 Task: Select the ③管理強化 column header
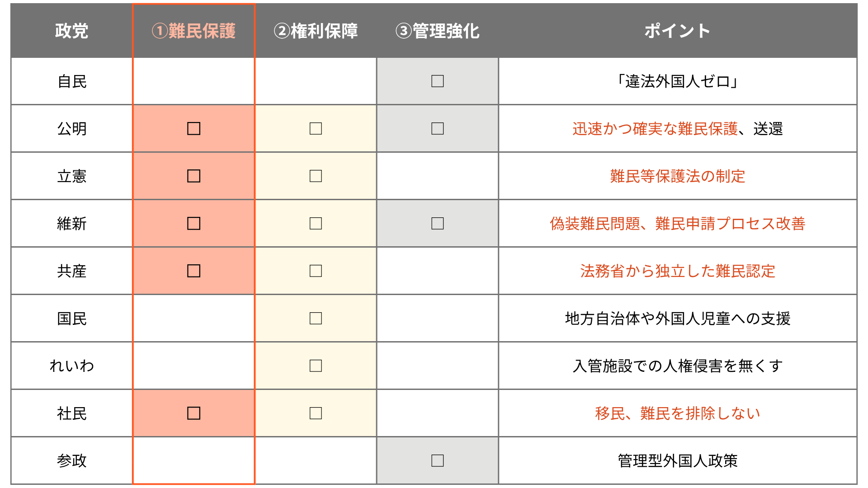click(438, 31)
